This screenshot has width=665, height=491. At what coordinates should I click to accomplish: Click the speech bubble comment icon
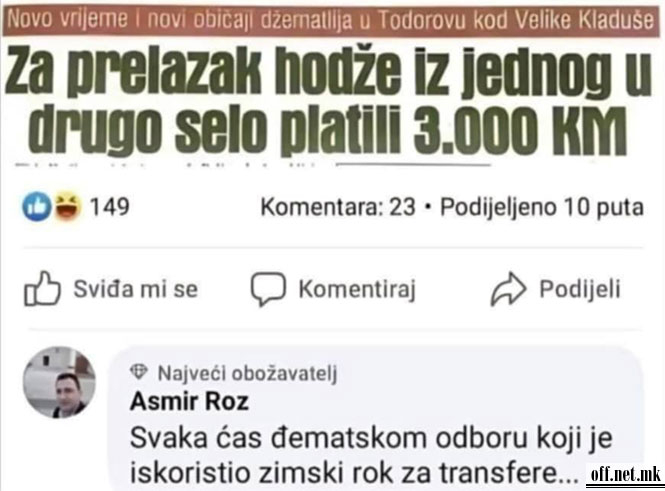coord(268,289)
